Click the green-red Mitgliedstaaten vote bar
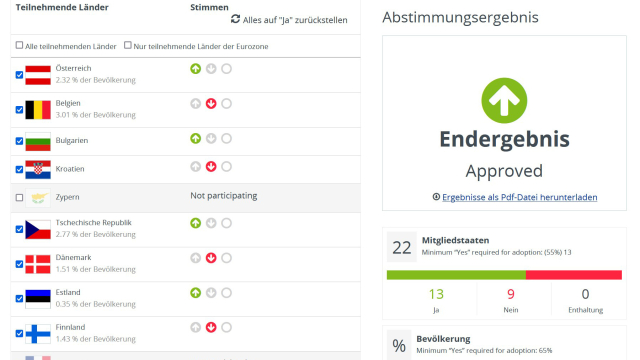The height and width of the screenshot is (360, 640). (504, 275)
